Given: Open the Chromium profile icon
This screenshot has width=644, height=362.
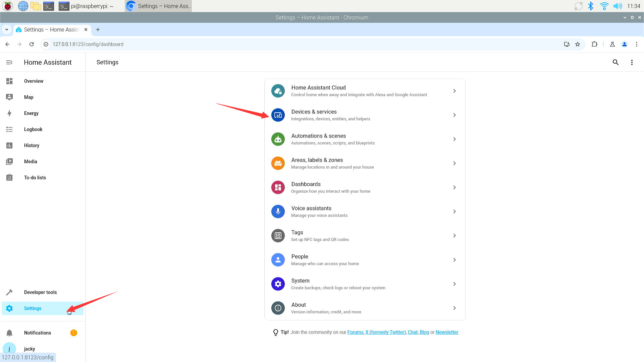Looking at the screenshot, I should coord(625,44).
